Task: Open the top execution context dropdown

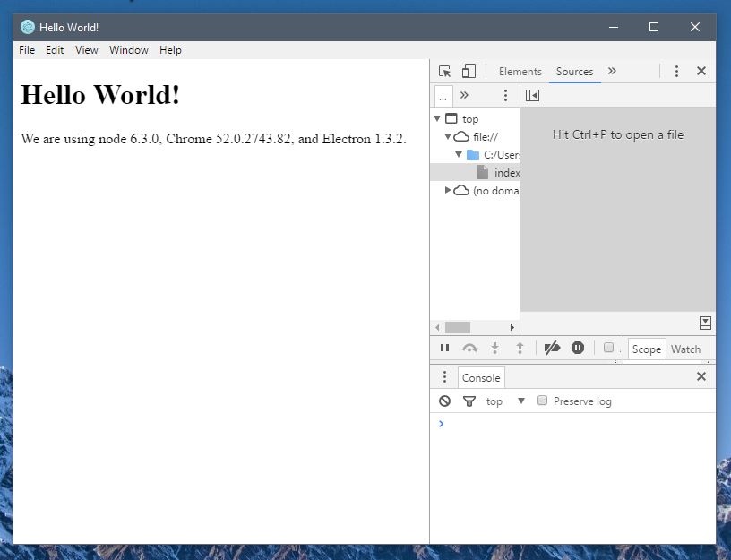Action: (x=506, y=401)
